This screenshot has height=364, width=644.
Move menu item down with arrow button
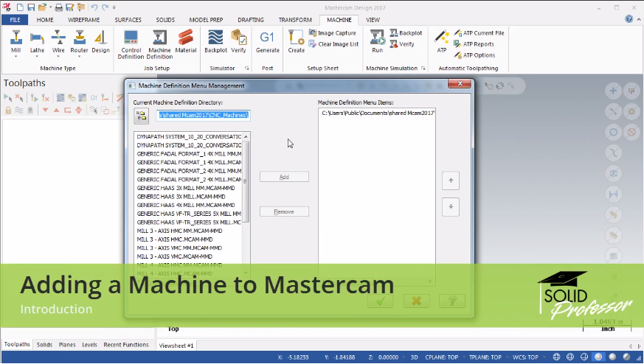tap(451, 207)
